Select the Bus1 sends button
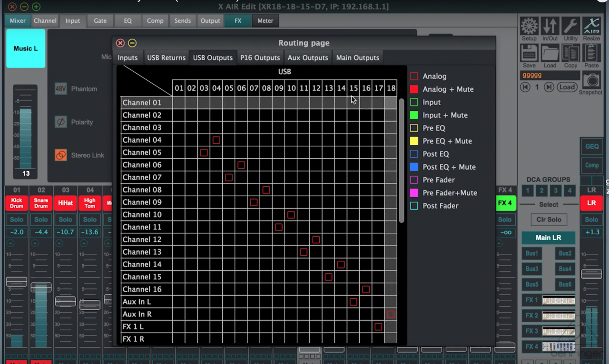Screen dimensions: 609x364 531,253
